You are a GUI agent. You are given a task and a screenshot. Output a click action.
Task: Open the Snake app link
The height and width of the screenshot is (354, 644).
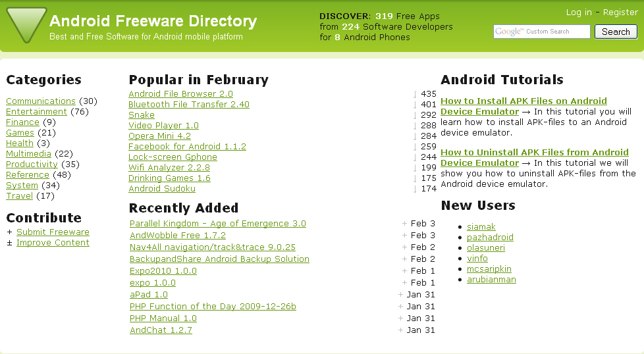tap(142, 115)
